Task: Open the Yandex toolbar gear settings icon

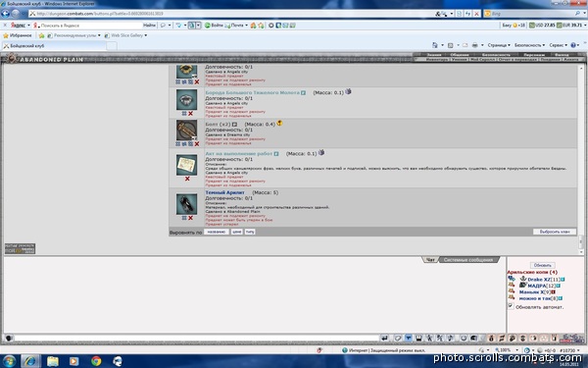Action: [271, 26]
